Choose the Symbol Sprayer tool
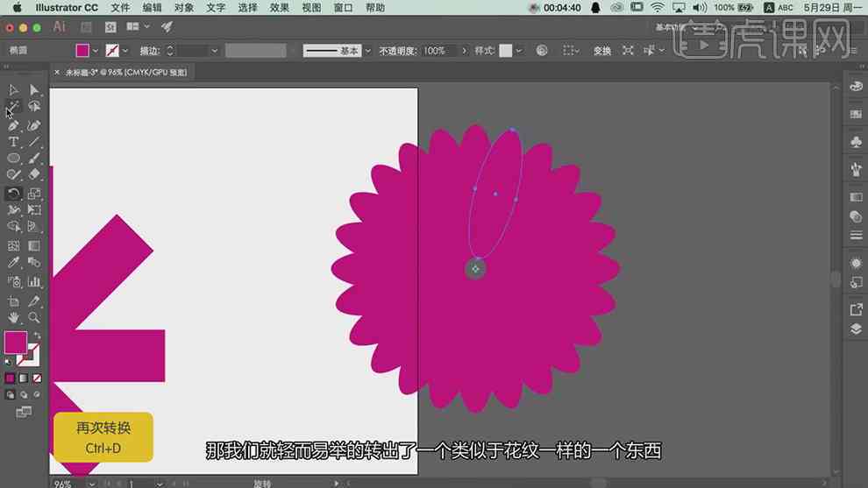This screenshot has height=488, width=868. pos(13,281)
